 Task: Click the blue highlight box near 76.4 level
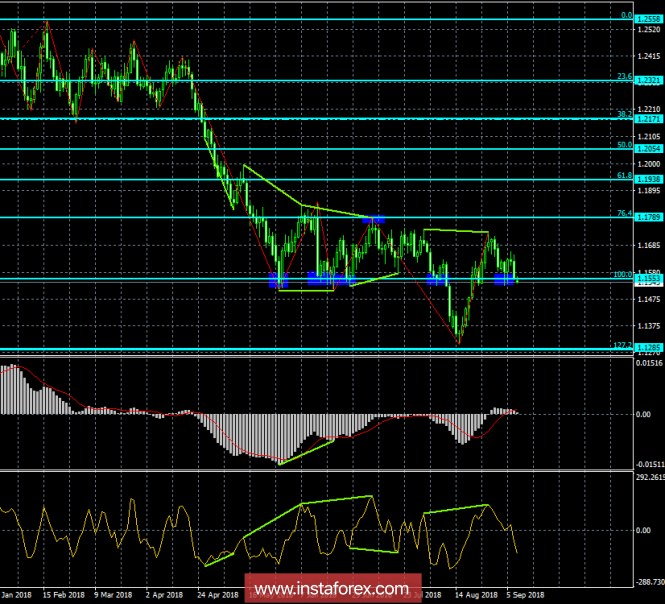pyautogui.click(x=374, y=219)
